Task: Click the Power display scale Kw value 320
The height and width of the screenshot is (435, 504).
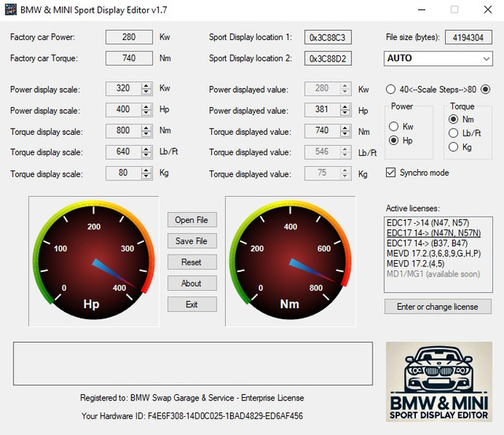Action: coord(124,88)
